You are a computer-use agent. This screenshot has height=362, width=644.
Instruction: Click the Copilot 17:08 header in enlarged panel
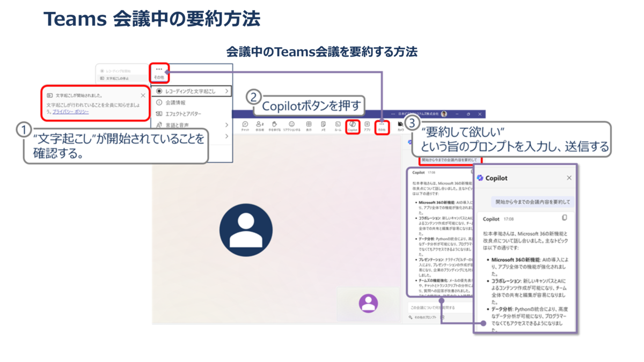(498, 219)
